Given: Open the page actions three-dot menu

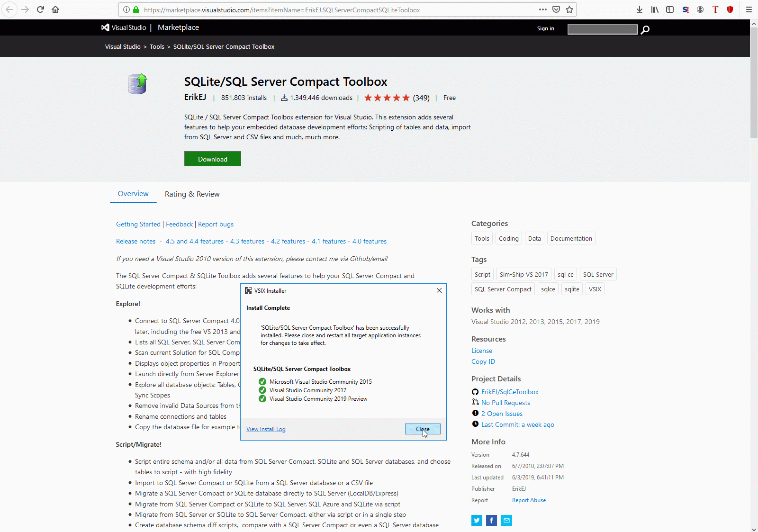Looking at the screenshot, I should (x=543, y=9).
